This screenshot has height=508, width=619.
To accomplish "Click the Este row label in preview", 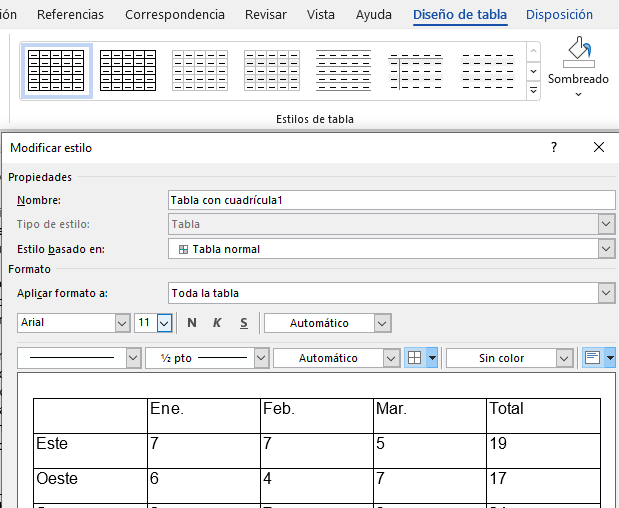I will 52,444.
